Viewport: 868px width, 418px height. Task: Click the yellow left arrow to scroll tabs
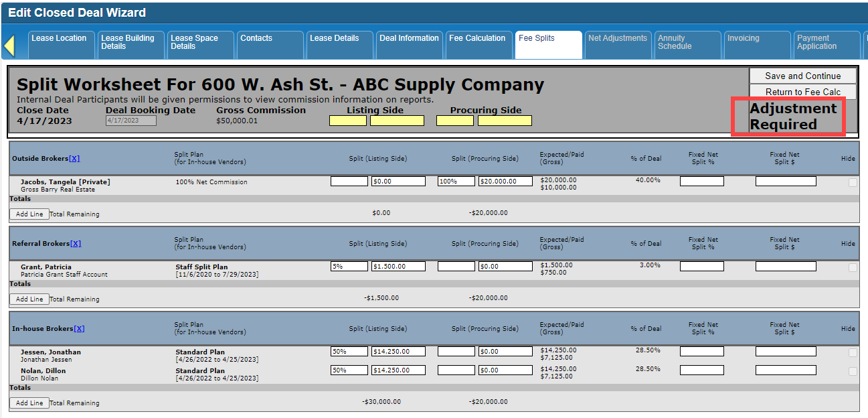point(9,46)
